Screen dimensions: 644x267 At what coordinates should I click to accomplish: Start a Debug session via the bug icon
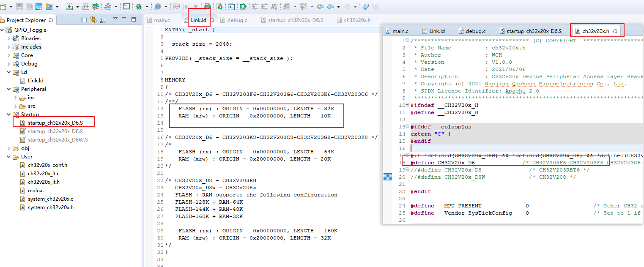click(138, 6)
